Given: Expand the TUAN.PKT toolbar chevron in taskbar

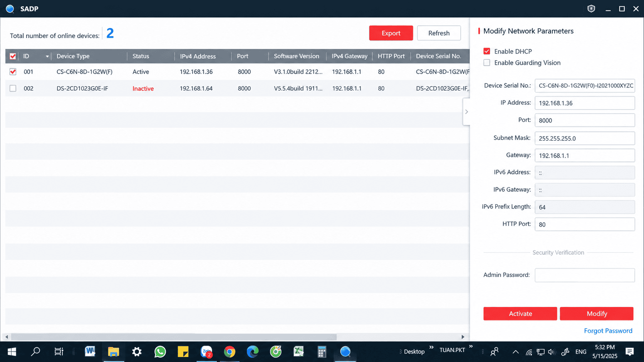Looking at the screenshot, I should pos(471,347).
